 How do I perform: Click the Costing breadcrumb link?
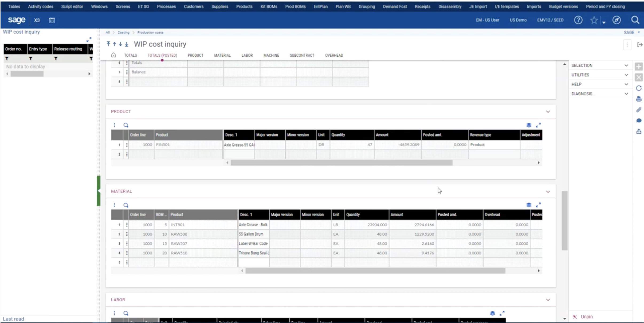(124, 32)
